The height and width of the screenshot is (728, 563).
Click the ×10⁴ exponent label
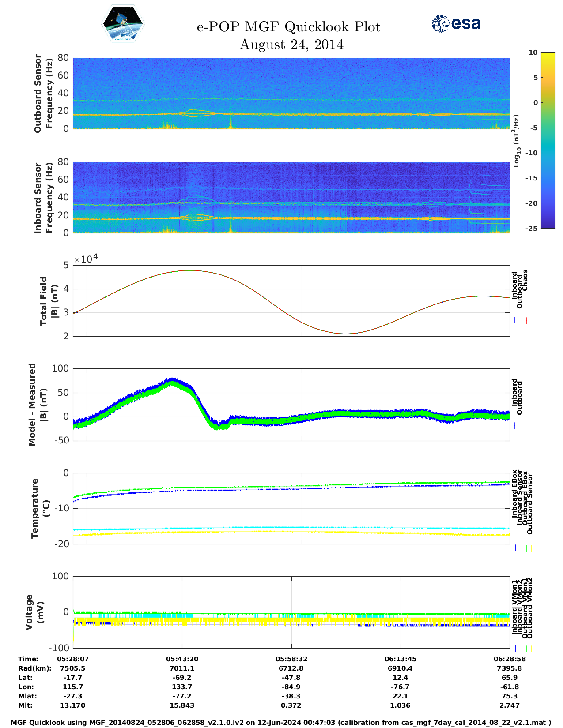86,259
